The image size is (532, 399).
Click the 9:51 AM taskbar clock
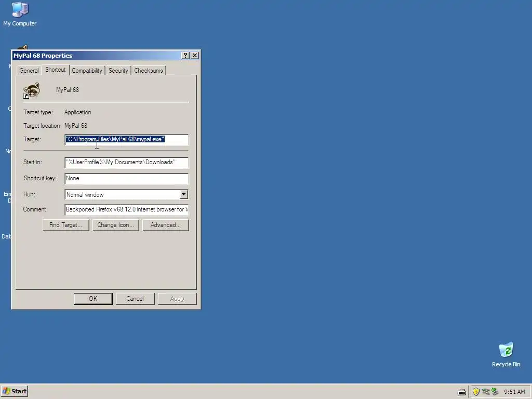(514, 392)
